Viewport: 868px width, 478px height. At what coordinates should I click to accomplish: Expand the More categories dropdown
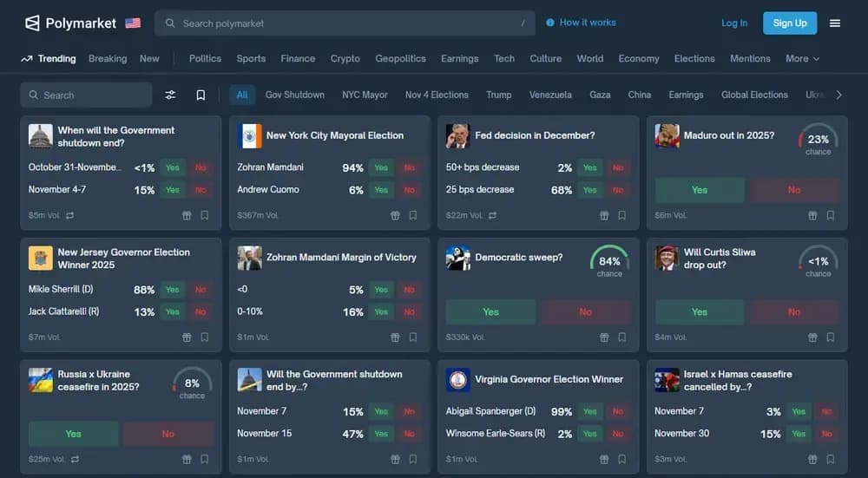tap(803, 59)
